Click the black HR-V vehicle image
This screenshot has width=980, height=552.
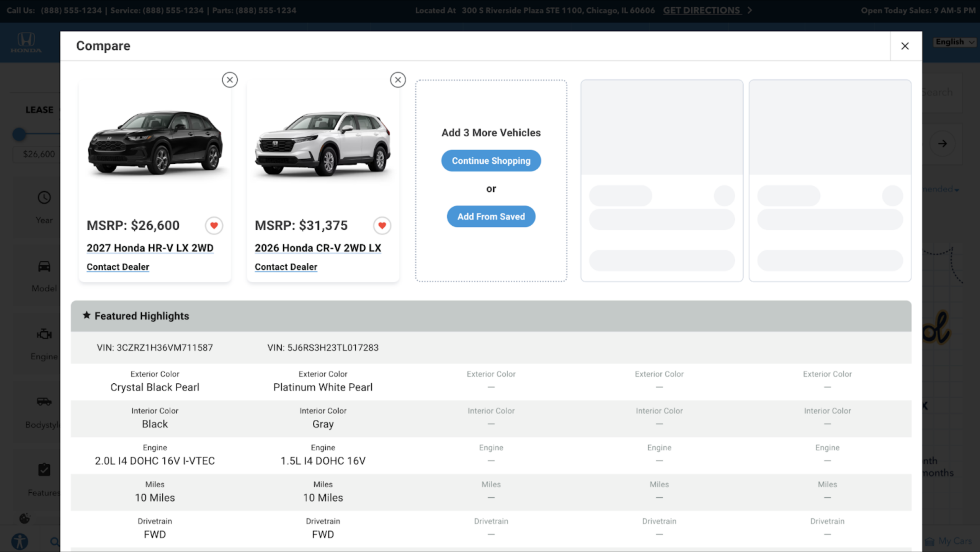tap(155, 143)
